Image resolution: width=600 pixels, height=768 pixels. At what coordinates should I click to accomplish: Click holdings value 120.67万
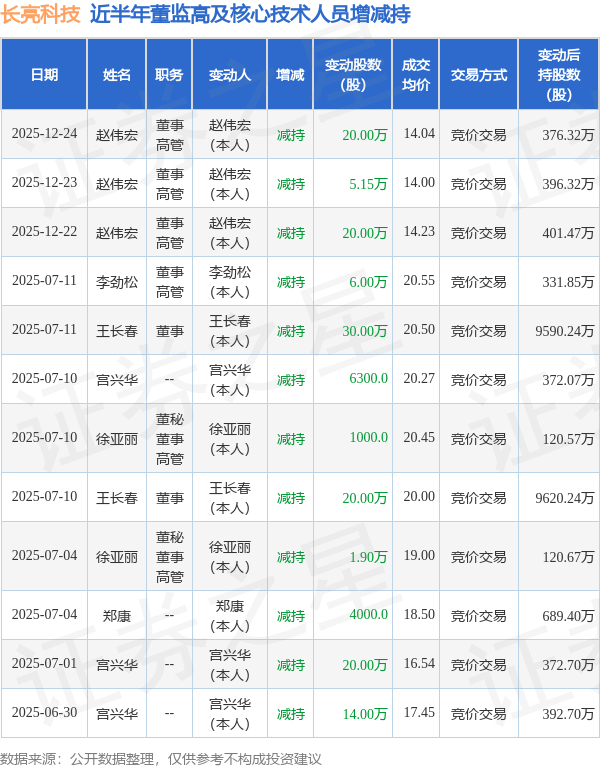[568, 557]
